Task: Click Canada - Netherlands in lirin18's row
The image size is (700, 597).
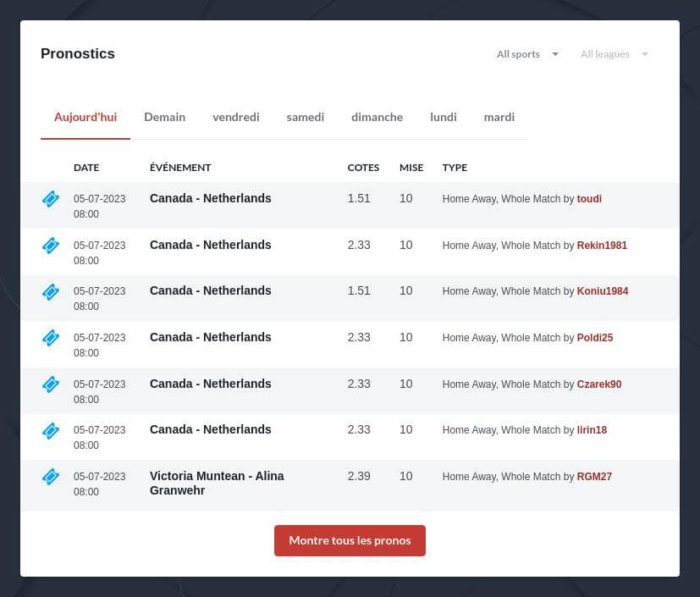Action: point(210,429)
